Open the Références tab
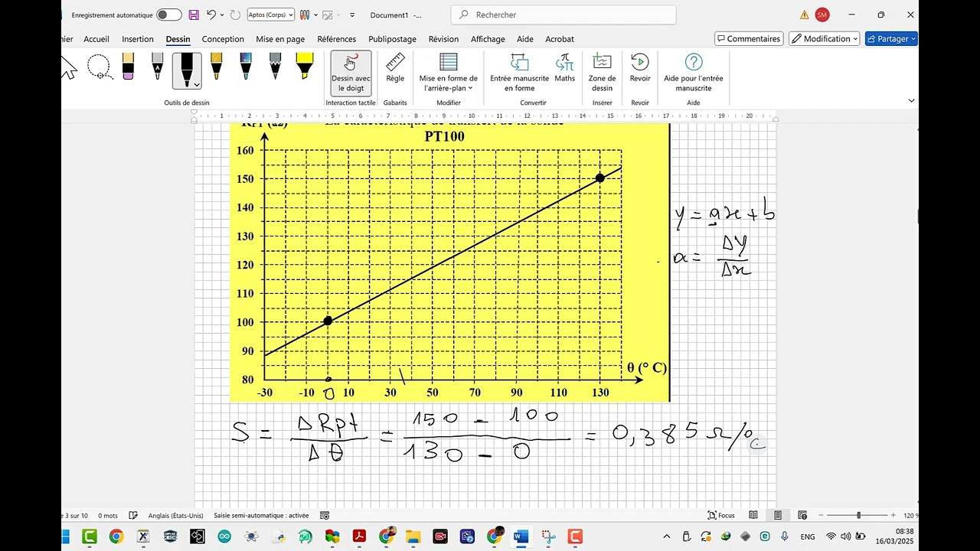Image resolution: width=980 pixels, height=551 pixels. tap(337, 39)
